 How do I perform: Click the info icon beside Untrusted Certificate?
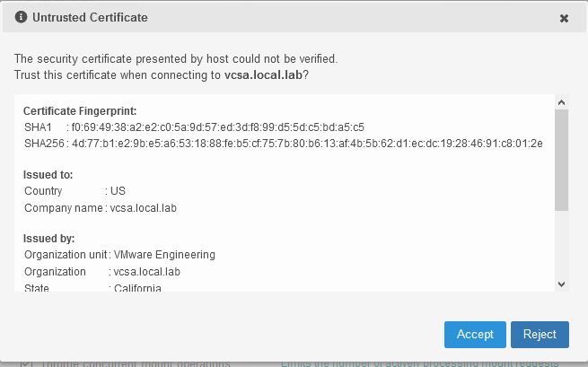(x=21, y=17)
